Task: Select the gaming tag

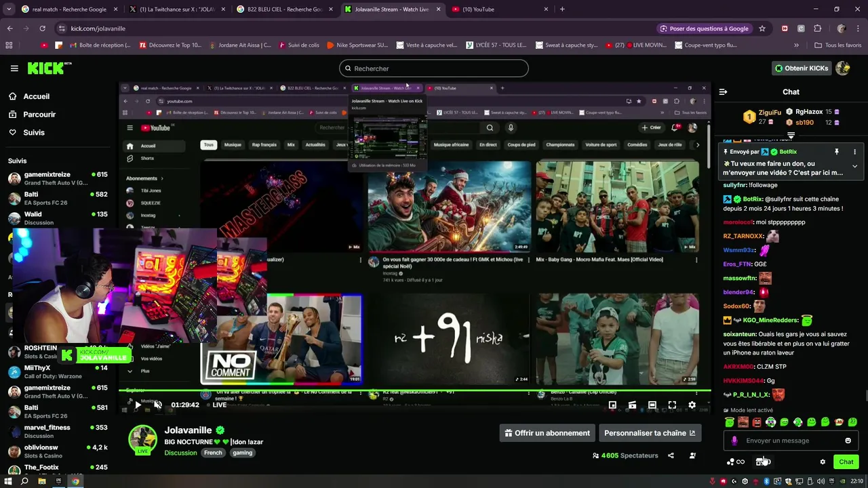Action: (242, 453)
